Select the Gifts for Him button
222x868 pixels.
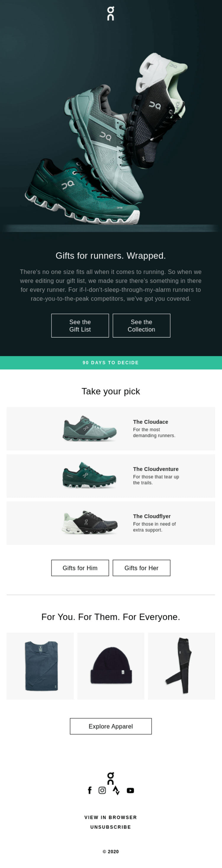coord(80,568)
